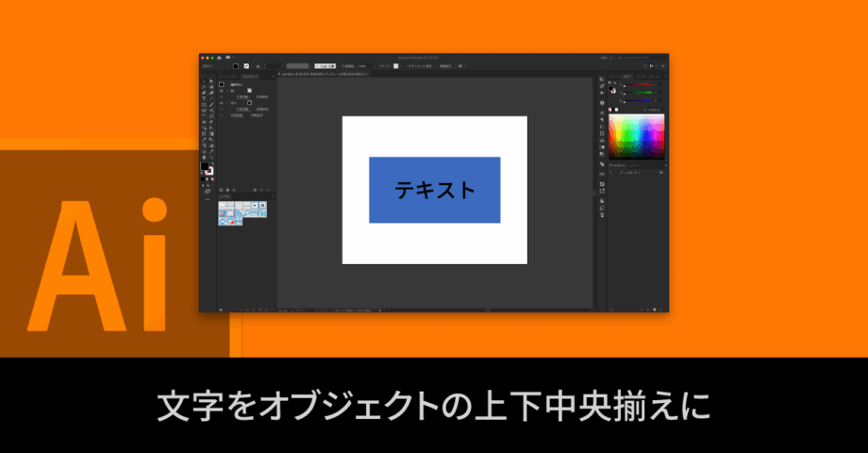Select the Selection tool (black arrow)
Image resolution: width=868 pixels, height=453 pixels.
pos(204,81)
